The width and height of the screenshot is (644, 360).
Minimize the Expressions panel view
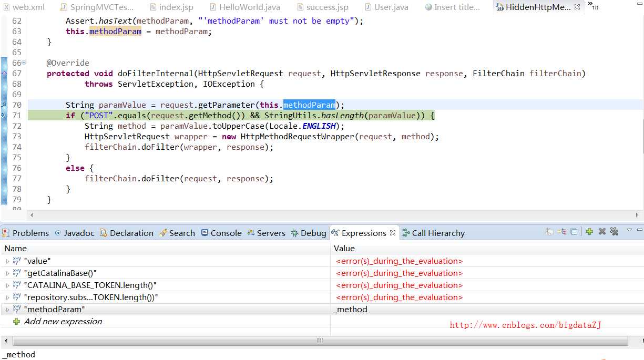pyautogui.click(x=639, y=230)
